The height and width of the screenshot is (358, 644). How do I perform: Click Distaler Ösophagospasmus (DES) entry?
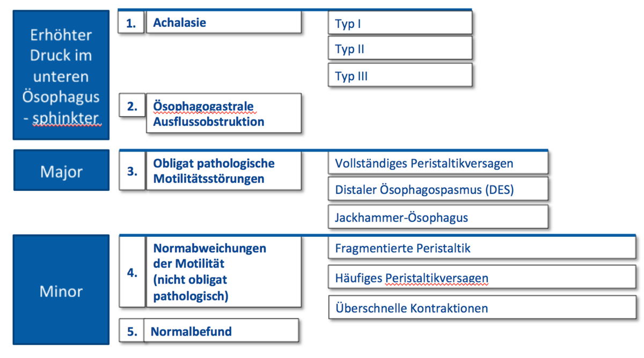click(438, 189)
